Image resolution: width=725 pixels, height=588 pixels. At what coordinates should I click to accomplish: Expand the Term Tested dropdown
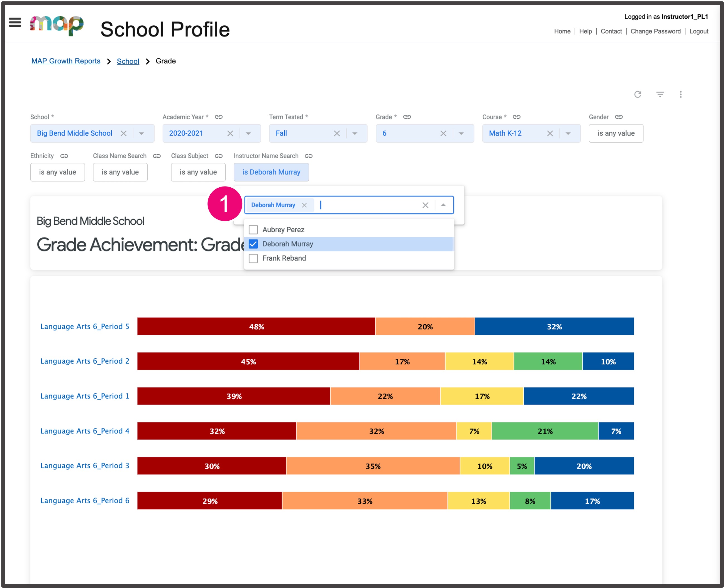(x=355, y=133)
